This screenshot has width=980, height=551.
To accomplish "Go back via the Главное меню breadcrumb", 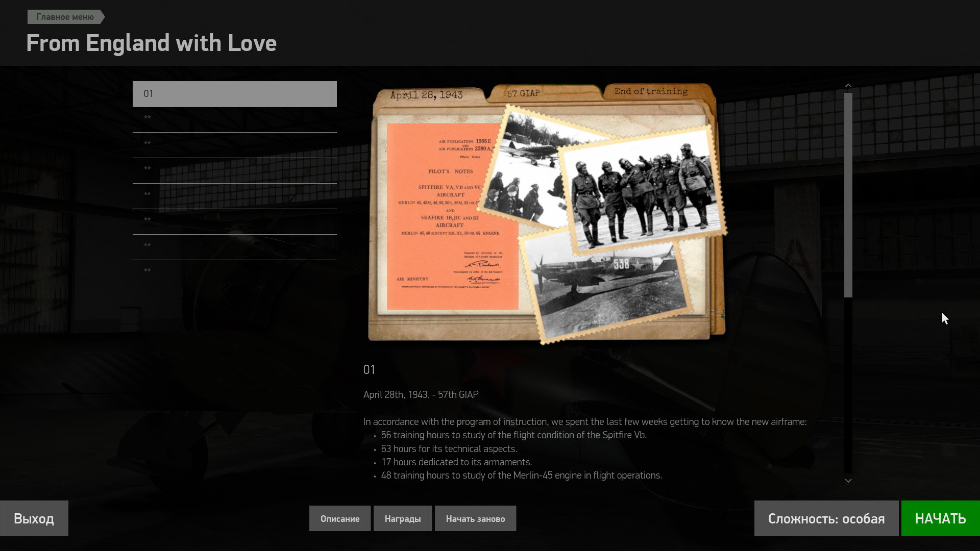I will (x=65, y=17).
